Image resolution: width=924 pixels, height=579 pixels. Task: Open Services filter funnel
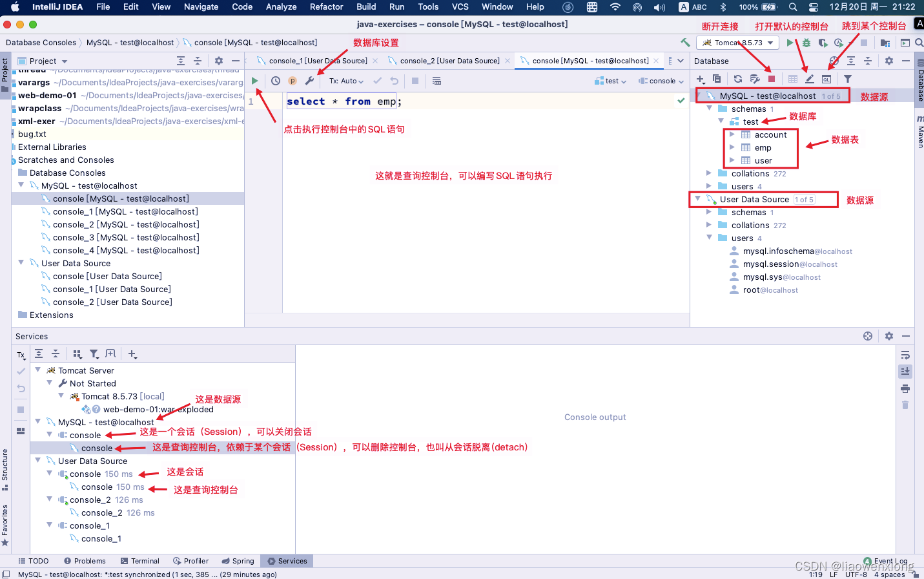click(x=94, y=353)
